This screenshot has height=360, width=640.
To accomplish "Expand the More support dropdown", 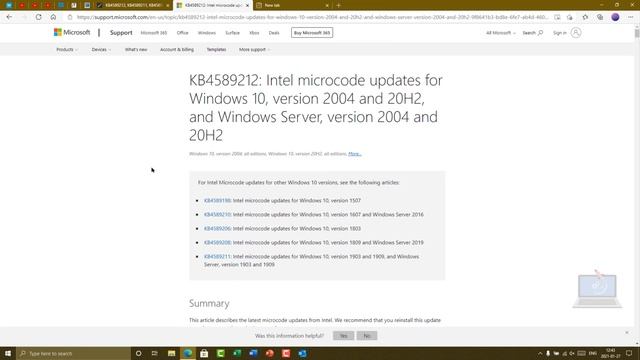I will 255,49.
